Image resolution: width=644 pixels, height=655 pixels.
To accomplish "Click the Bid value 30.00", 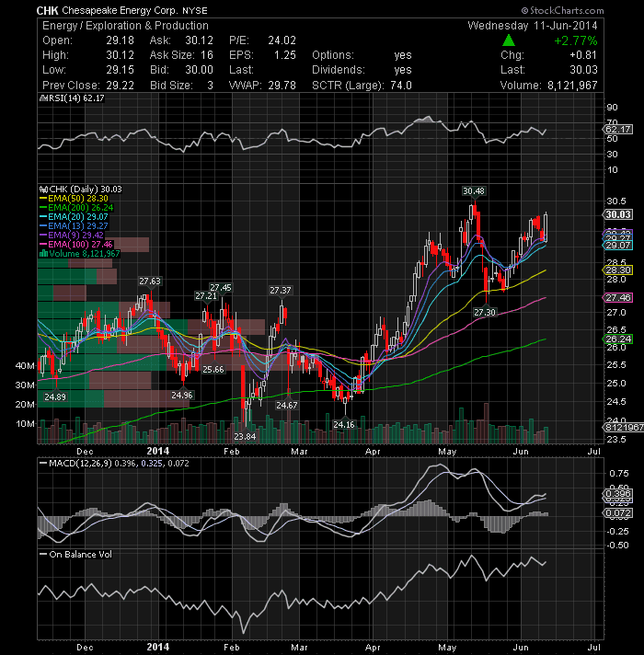I will pyautogui.click(x=200, y=70).
